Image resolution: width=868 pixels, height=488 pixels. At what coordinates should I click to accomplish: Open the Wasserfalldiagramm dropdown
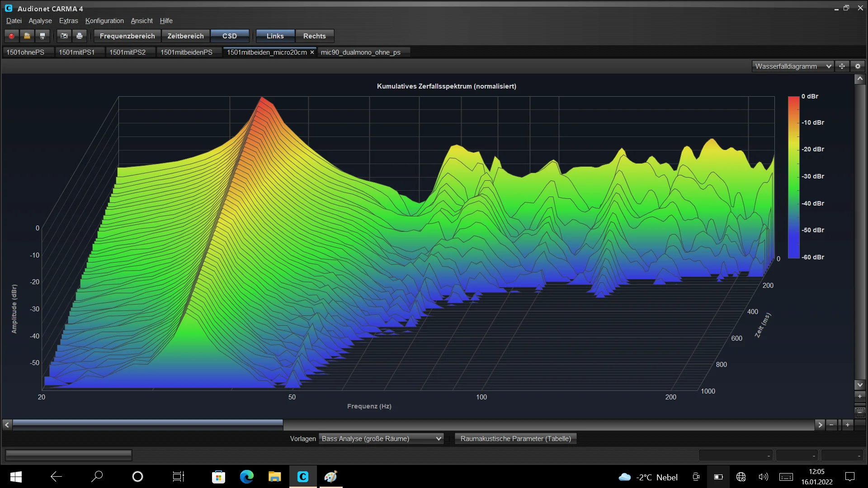[x=793, y=66]
